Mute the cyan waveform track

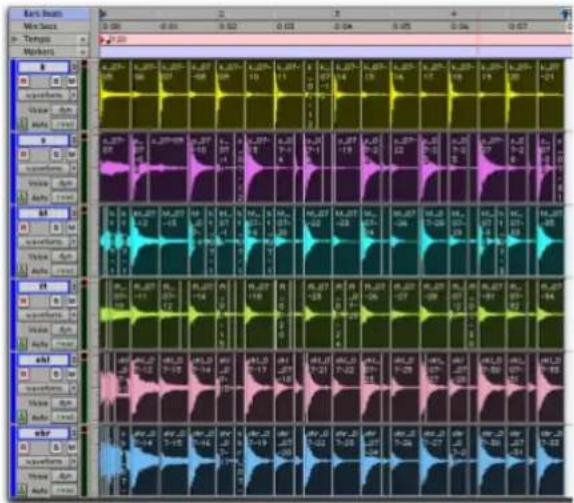coord(72,227)
